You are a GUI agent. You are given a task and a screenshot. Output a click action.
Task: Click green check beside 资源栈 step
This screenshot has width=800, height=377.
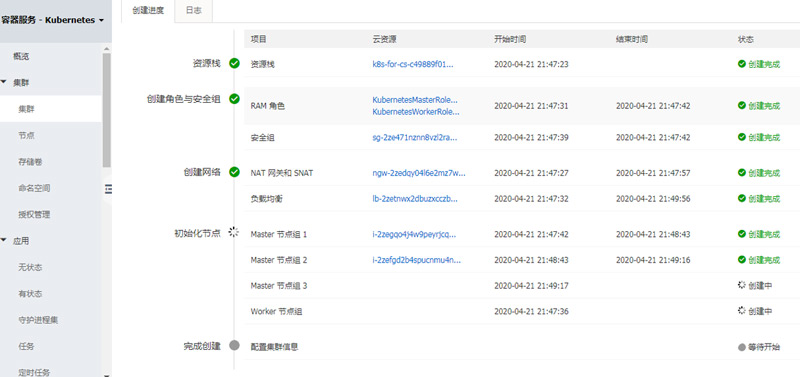point(234,64)
